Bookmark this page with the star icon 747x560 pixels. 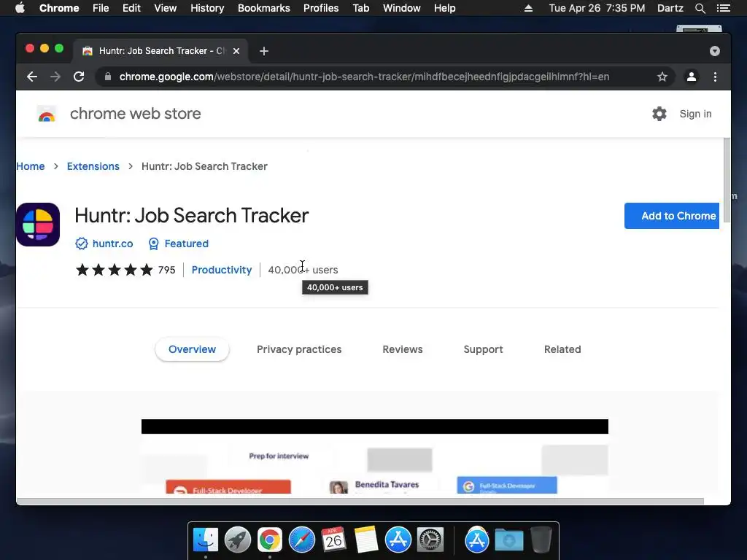(x=662, y=77)
